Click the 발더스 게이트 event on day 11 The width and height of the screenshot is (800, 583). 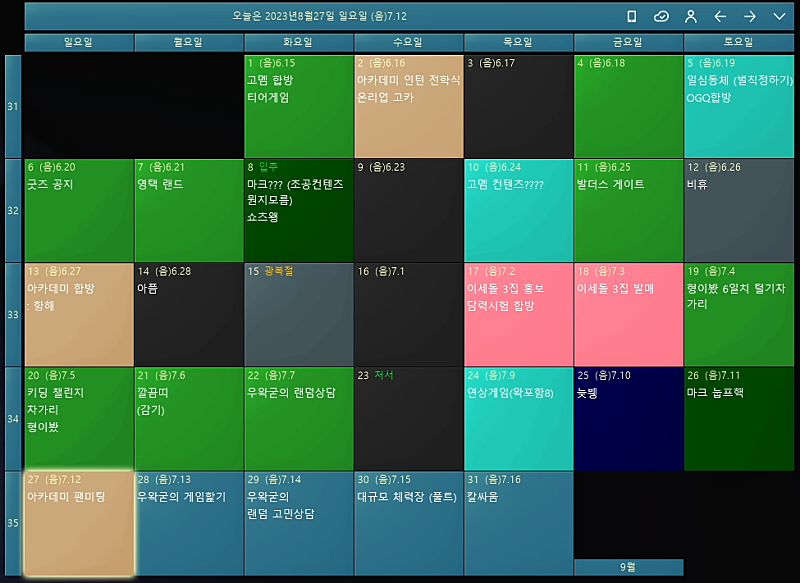[611, 185]
